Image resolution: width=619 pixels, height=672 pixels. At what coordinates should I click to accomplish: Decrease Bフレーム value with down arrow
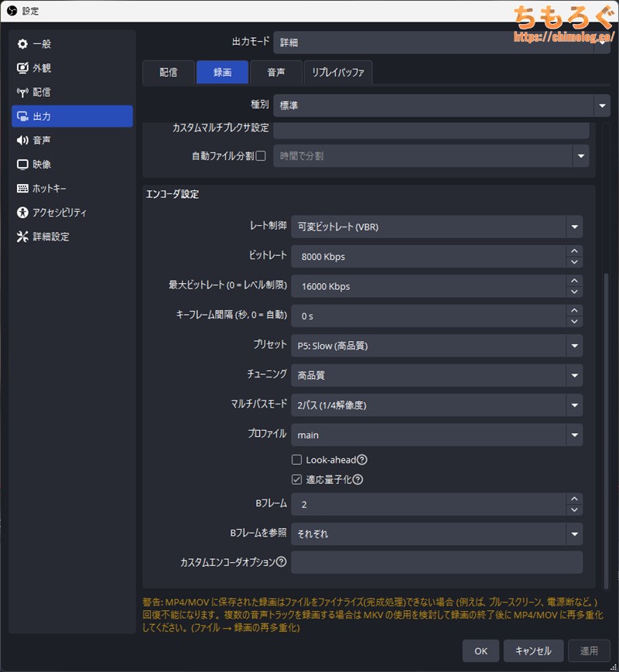point(574,510)
